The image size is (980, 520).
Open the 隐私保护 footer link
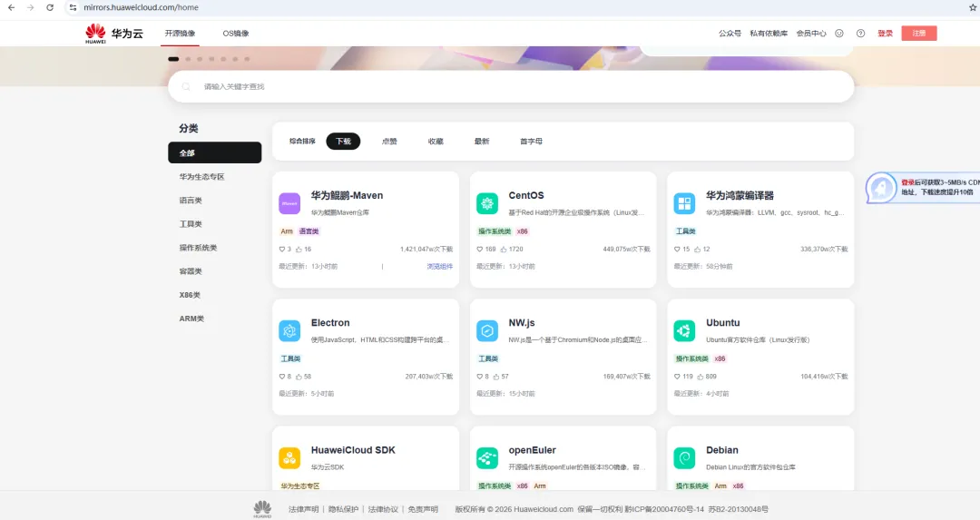(x=343, y=509)
